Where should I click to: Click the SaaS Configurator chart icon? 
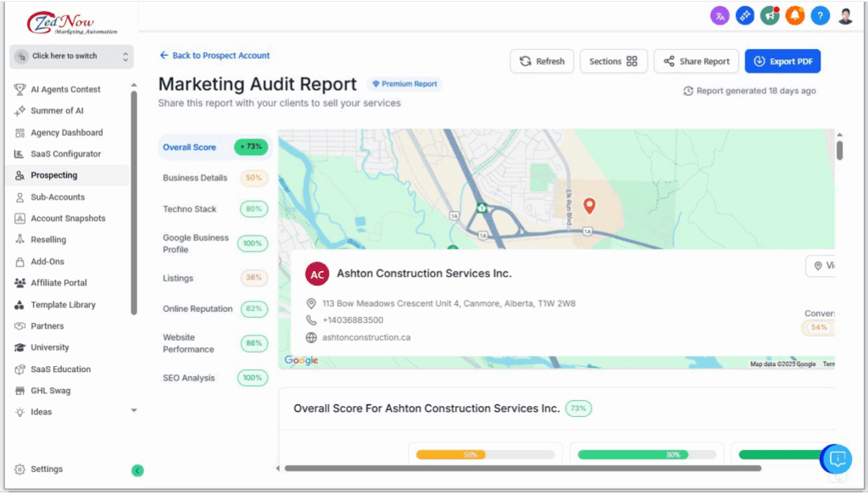(19, 153)
